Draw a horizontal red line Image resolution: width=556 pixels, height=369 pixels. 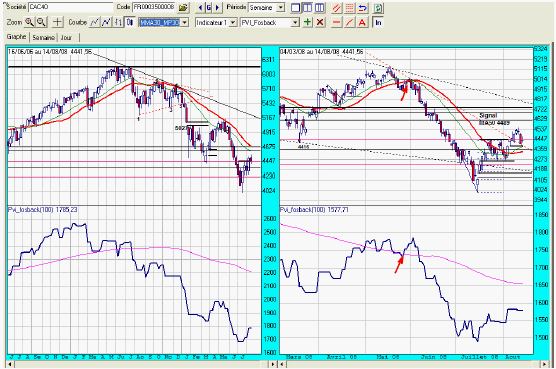[336, 22]
